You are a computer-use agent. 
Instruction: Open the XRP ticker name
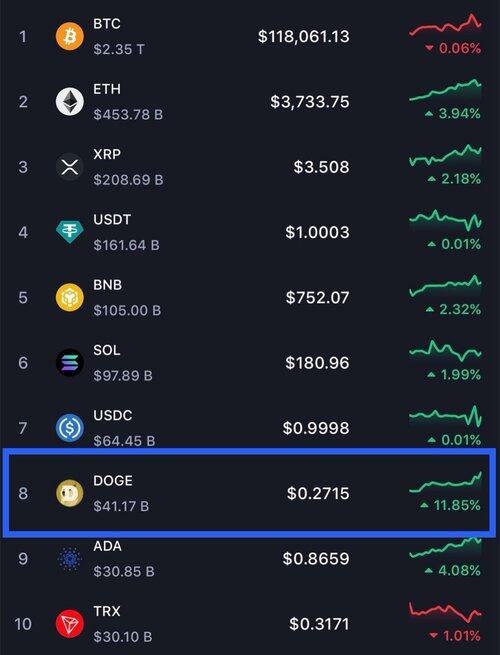[107, 154]
